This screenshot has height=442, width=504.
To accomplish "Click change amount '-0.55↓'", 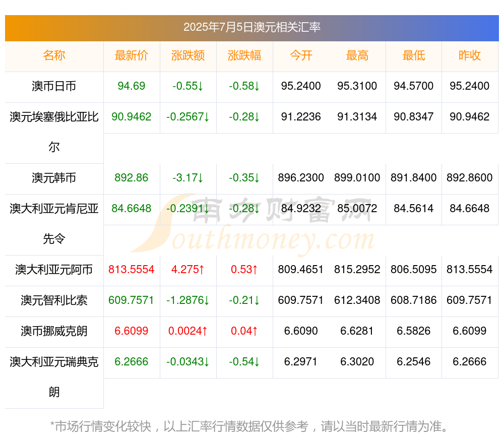I will click(x=187, y=86).
